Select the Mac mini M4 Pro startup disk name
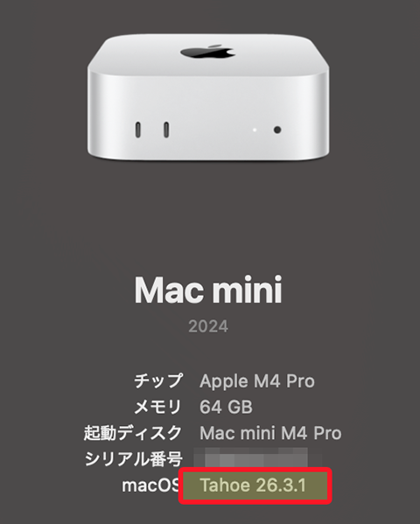The image size is (420, 524). [270, 433]
